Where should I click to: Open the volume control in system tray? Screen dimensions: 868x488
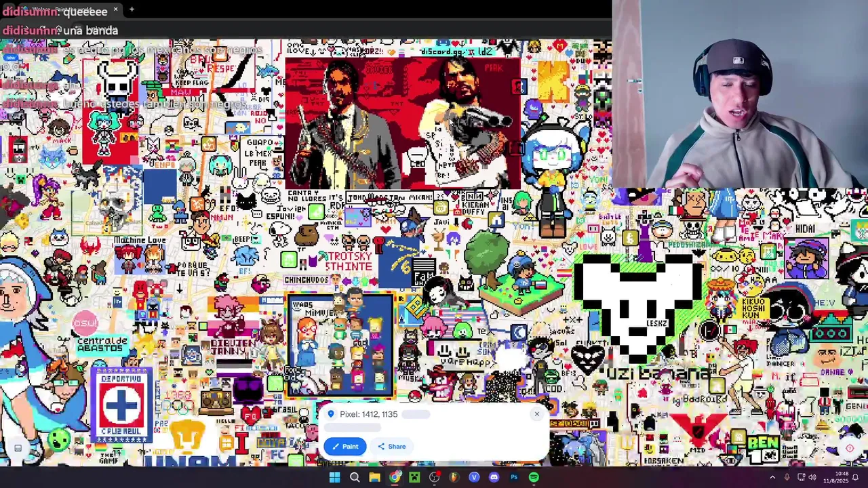point(812,477)
